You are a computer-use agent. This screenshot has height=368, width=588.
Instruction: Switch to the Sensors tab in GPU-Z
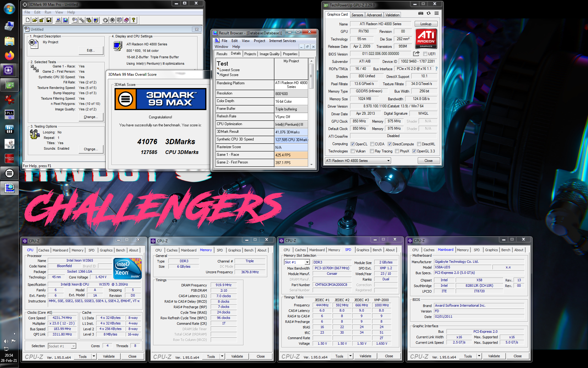(357, 15)
